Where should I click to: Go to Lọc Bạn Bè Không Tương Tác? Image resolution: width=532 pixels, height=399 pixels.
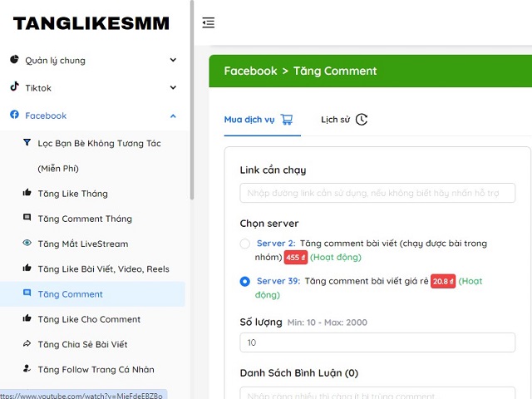[99, 155]
